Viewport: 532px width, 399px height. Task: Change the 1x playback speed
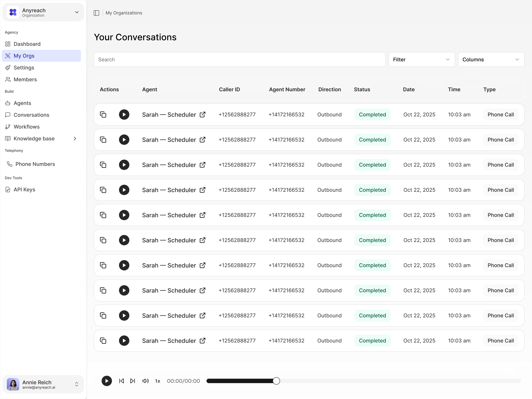[158, 381]
